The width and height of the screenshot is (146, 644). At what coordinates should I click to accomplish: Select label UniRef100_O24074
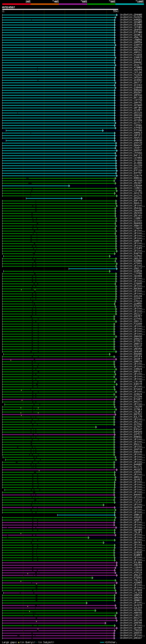pyautogui.click(x=131, y=175)
